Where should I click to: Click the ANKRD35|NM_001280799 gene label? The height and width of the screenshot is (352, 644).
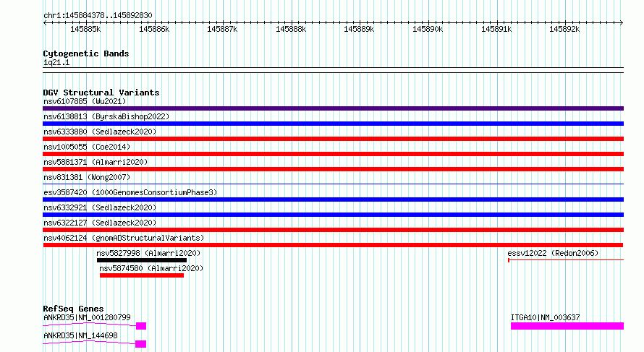(87, 317)
